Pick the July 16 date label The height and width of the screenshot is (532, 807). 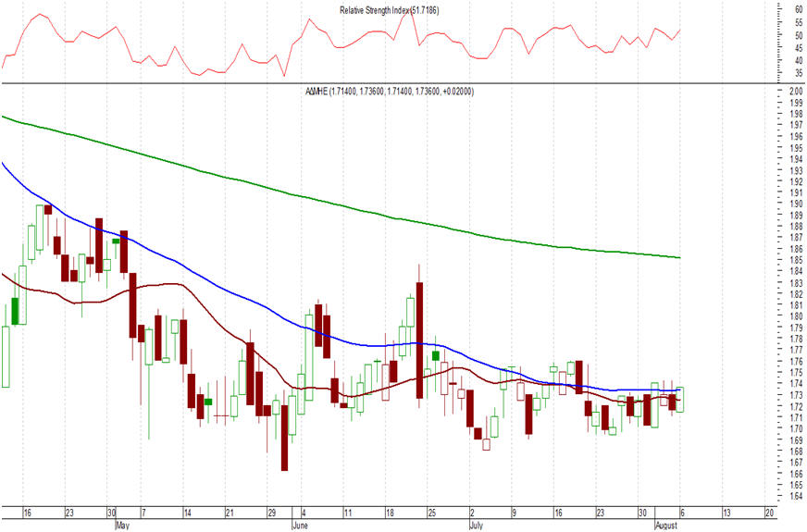point(558,513)
